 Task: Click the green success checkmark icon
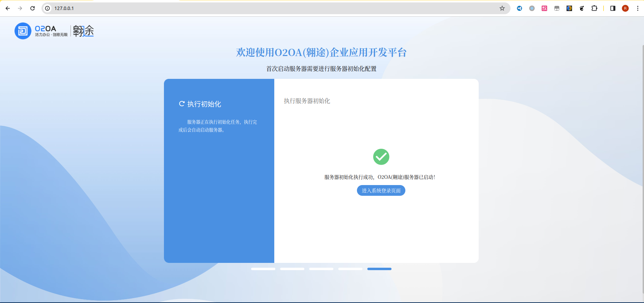coord(381,157)
